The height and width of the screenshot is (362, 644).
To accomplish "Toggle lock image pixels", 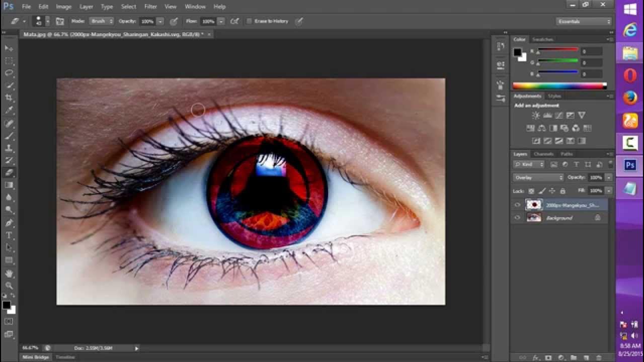I will pos(542,191).
